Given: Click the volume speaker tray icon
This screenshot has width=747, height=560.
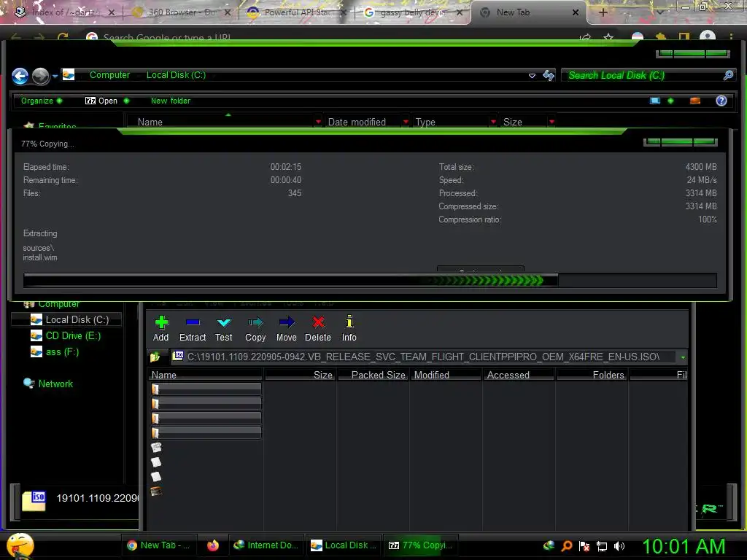Looking at the screenshot, I should (619, 546).
